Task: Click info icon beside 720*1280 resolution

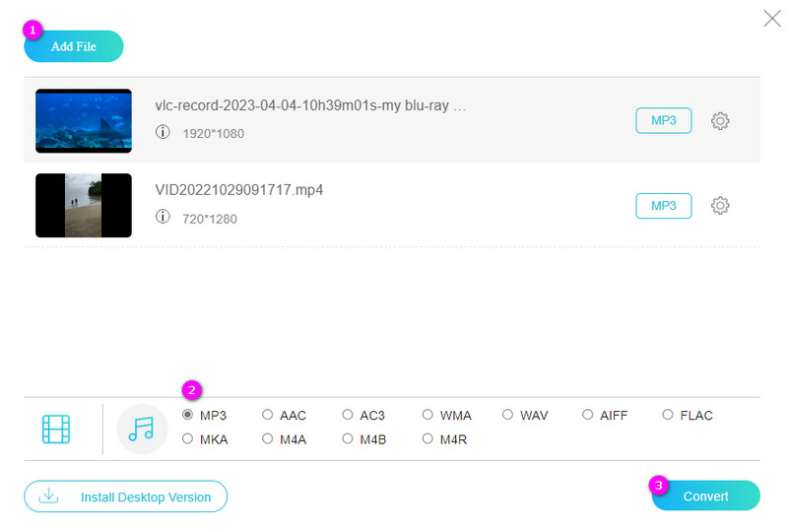Action: coord(163,217)
